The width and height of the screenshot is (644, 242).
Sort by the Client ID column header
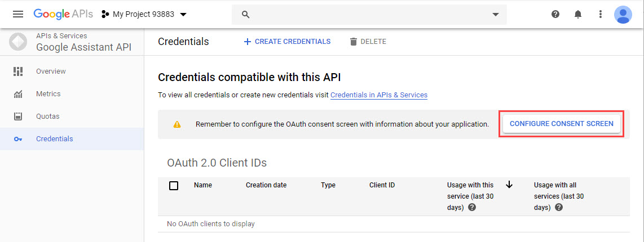(x=382, y=185)
